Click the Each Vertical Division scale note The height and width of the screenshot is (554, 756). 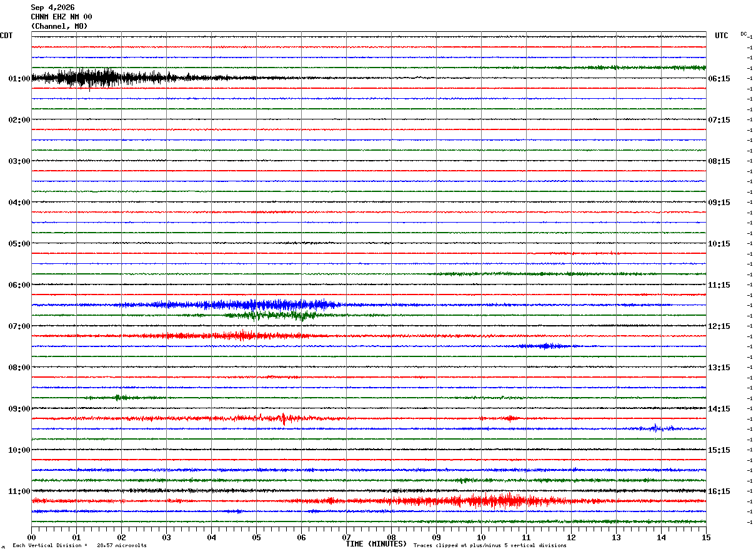pyautogui.click(x=79, y=545)
